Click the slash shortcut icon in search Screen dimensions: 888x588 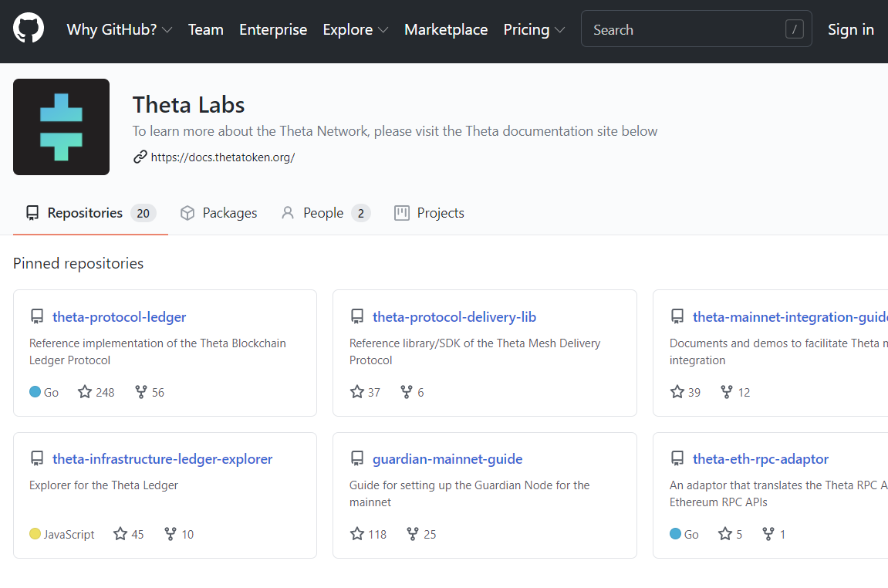(794, 29)
